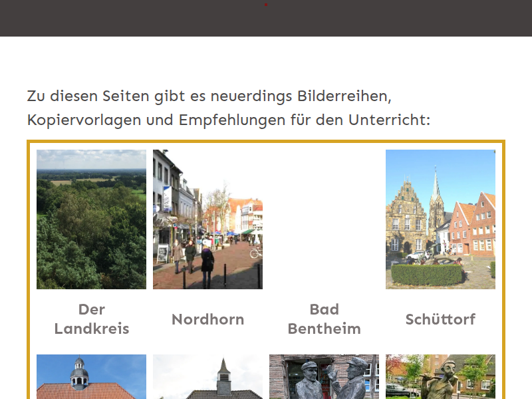This screenshot has width=532, height=399.
Task: Click the dark header bar
Action: click(x=133, y=19)
